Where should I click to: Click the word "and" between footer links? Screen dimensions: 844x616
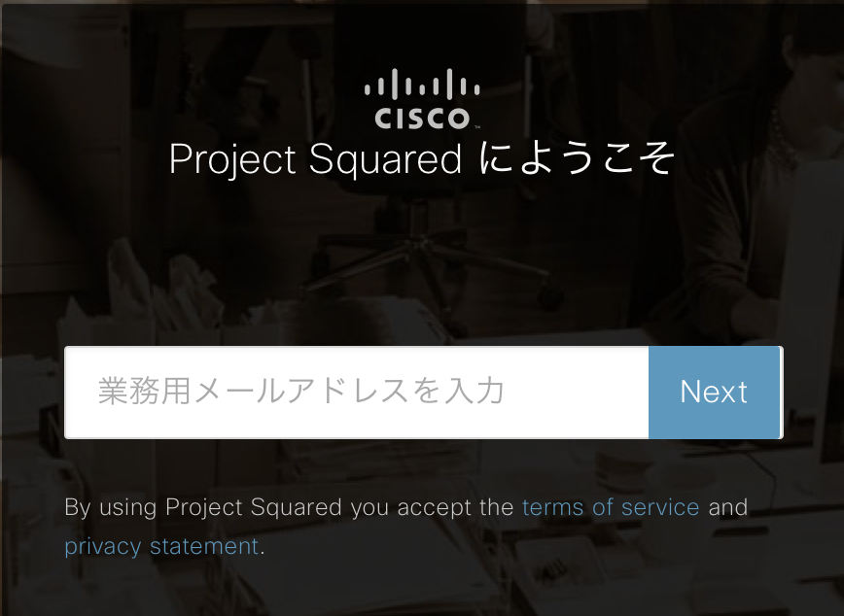click(x=727, y=507)
